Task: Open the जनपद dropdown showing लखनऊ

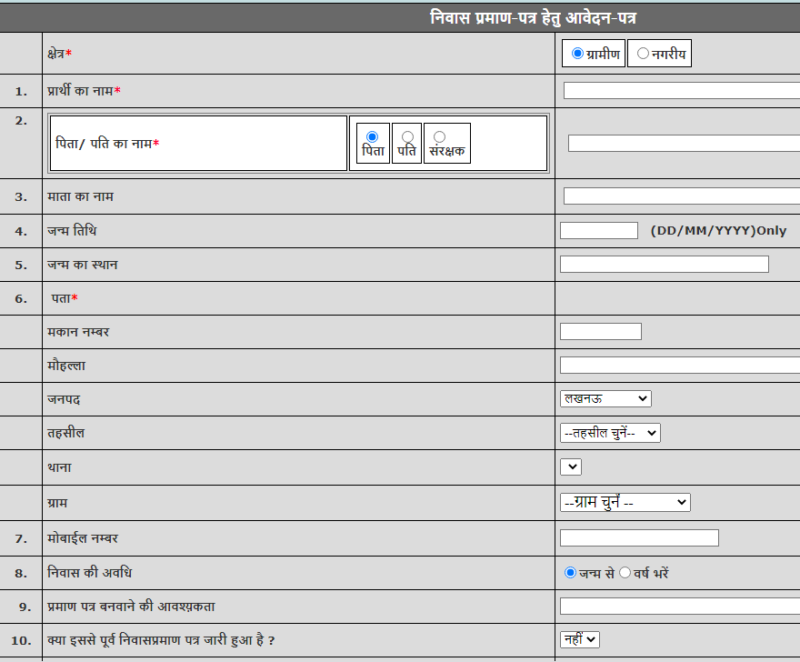Action: point(605,398)
